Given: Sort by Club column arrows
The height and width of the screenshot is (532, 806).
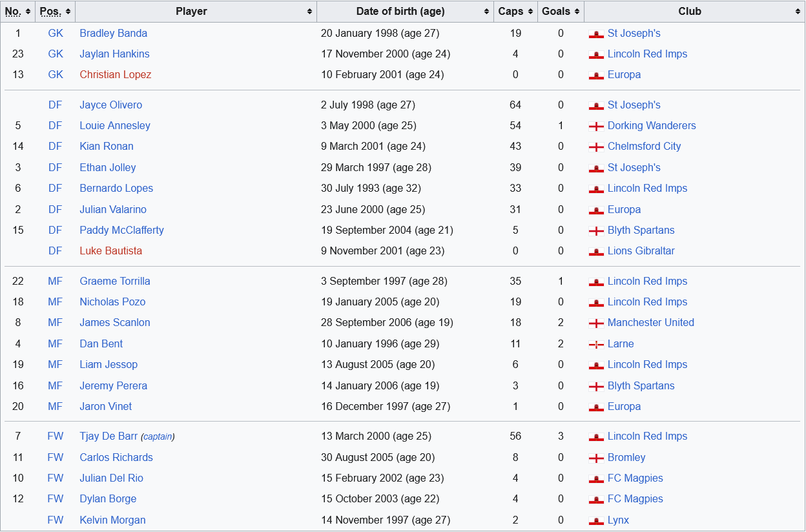Looking at the screenshot, I should coord(798,12).
